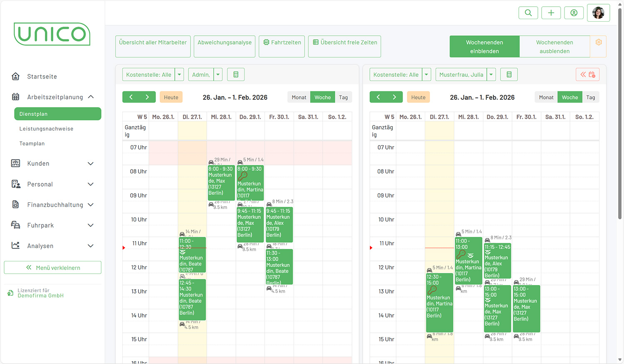Click calculator icon beside Musterfrau, Julia dropdown
The height and width of the screenshot is (364, 624).
(x=509, y=75)
